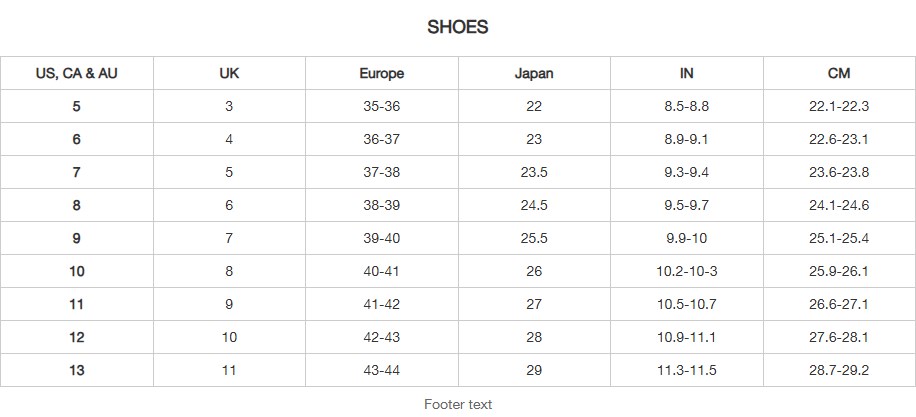The image size is (916, 417).
Task: Click the UK column header
Action: [x=229, y=73]
